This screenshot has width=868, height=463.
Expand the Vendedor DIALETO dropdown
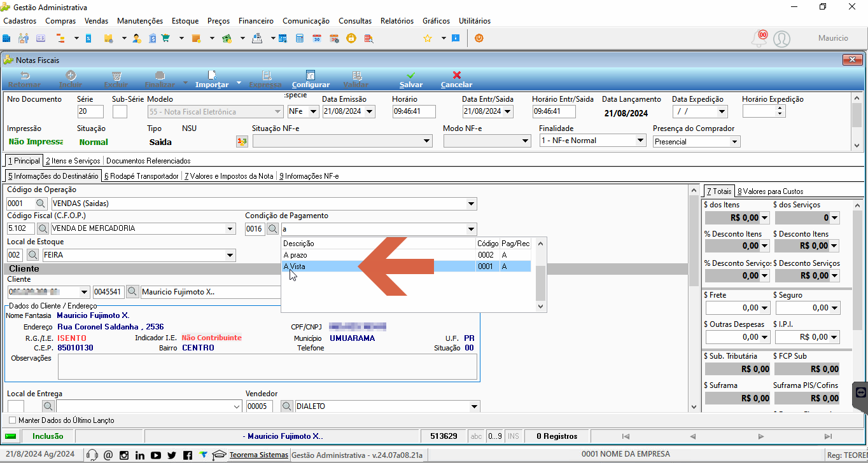[x=473, y=406]
